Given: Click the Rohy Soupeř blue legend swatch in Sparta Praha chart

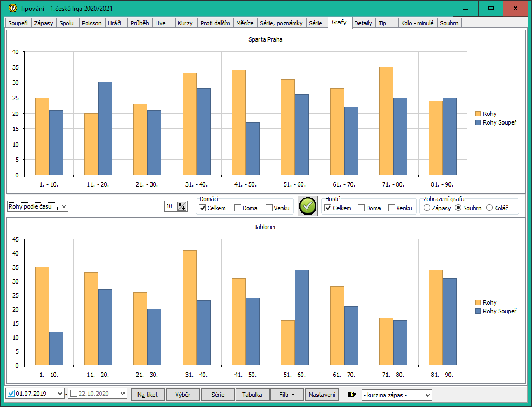Looking at the screenshot, I should pos(478,122).
